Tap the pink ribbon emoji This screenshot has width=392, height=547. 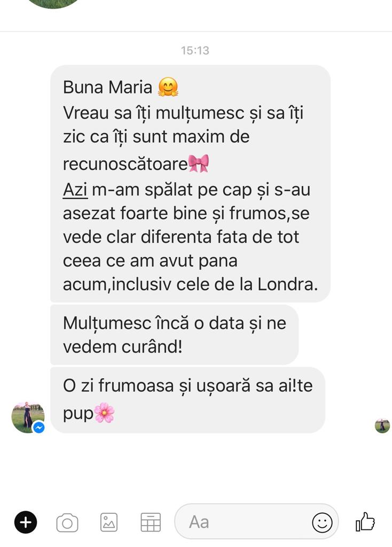tap(199, 163)
